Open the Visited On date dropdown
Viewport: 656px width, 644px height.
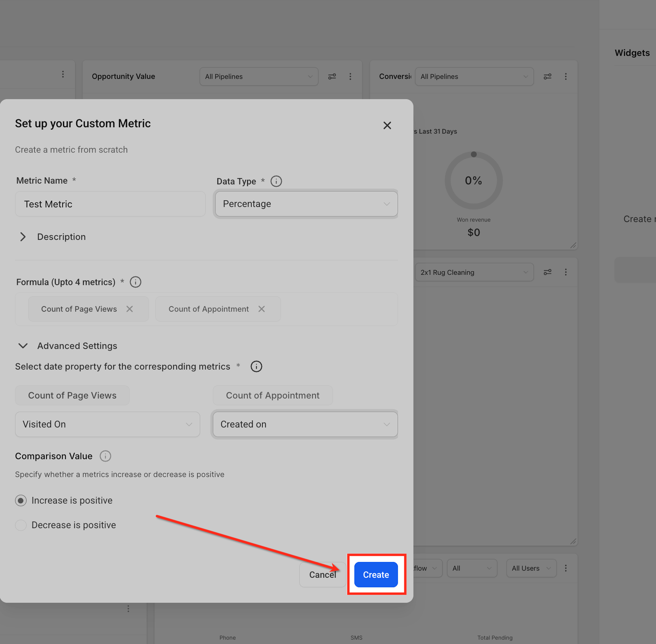click(107, 424)
